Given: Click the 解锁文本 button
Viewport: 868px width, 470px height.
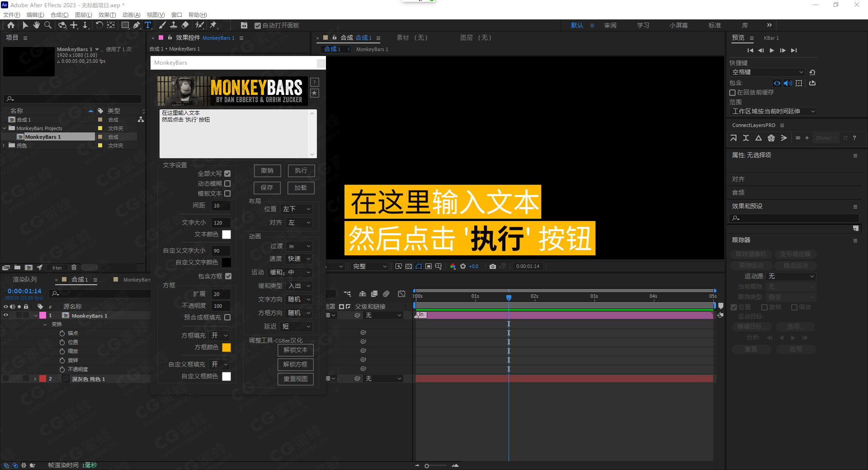Looking at the screenshot, I should (295, 350).
